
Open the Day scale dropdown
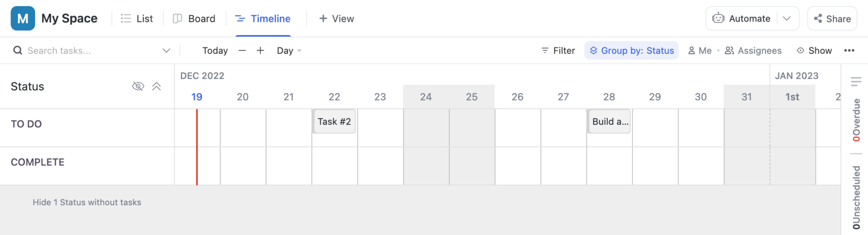pyautogui.click(x=289, y=50)
